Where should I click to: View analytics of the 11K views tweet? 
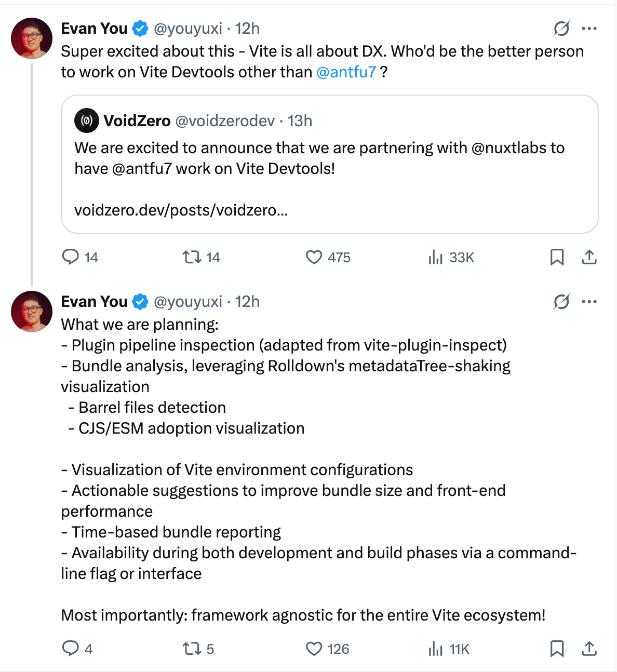(435, 649)
